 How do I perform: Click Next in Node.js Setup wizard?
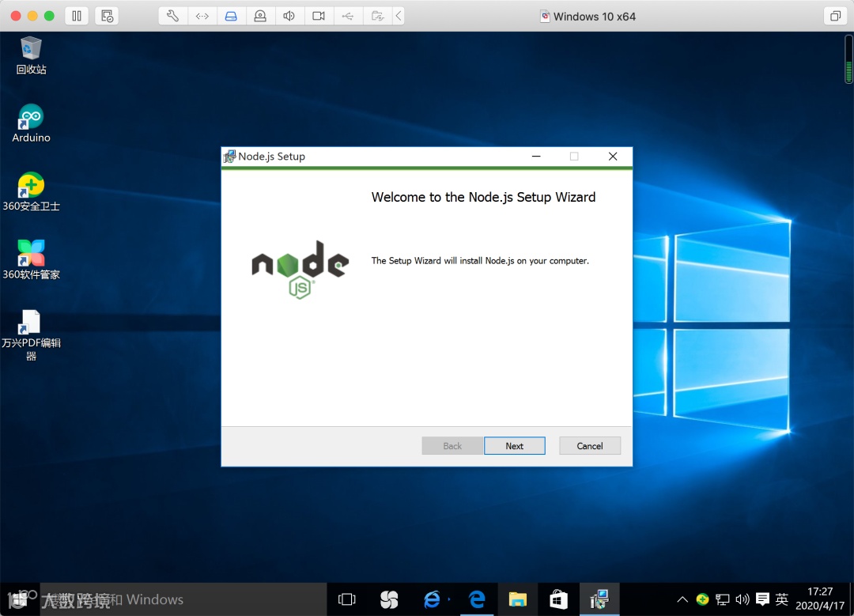pyautogui.click(x=514, y=445)
